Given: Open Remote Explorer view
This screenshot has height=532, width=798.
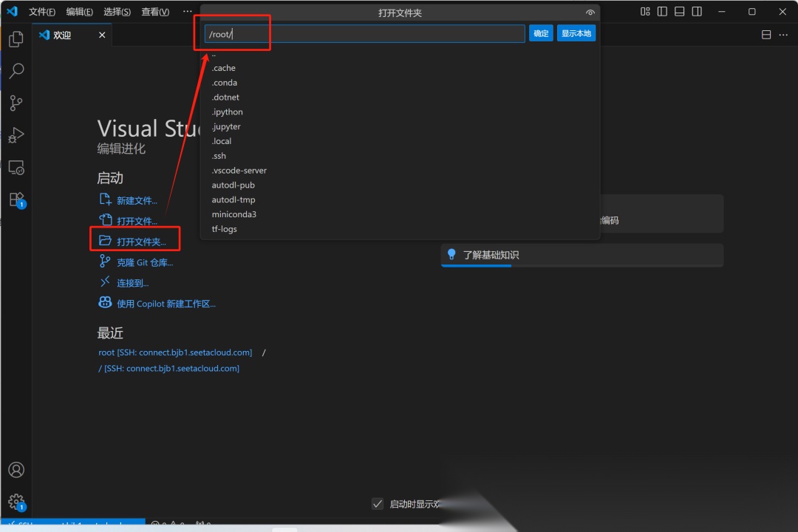Looking at the screenshot, I should pyautogui.click(x=16, y=168).
